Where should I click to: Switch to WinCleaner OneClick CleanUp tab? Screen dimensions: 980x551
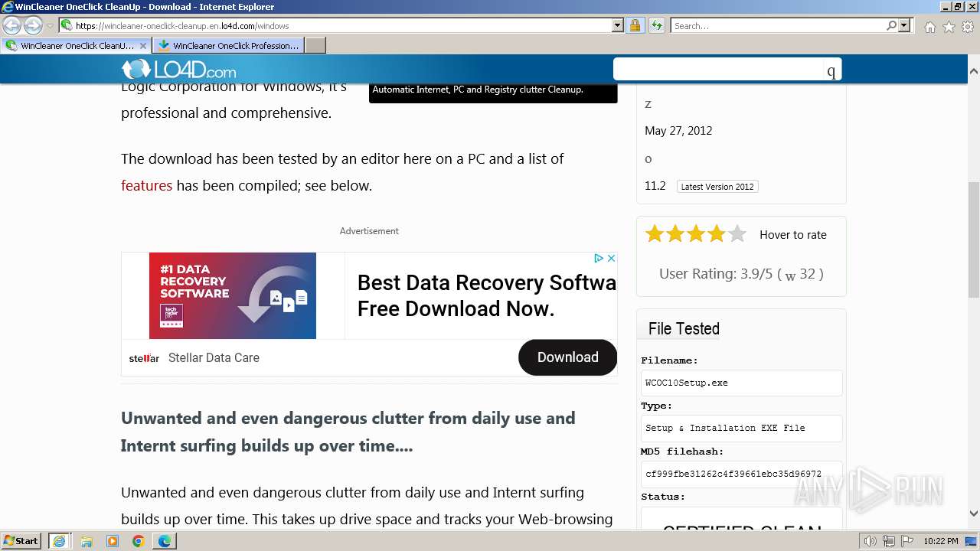coord(77,45)
